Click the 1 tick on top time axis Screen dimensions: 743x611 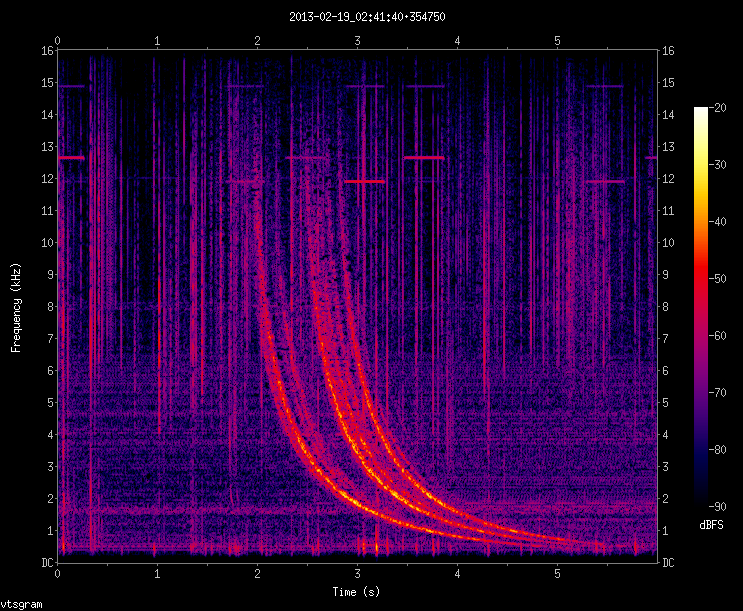pyautogui.click(x=158, y=41)
